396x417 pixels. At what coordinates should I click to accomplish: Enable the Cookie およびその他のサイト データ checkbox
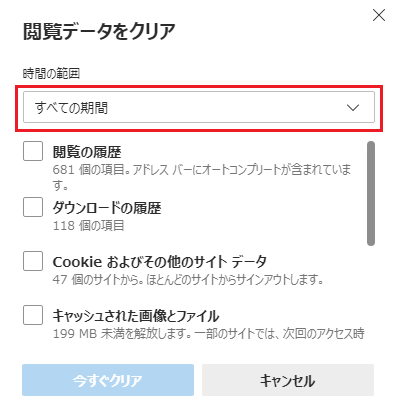coord(33,261)
